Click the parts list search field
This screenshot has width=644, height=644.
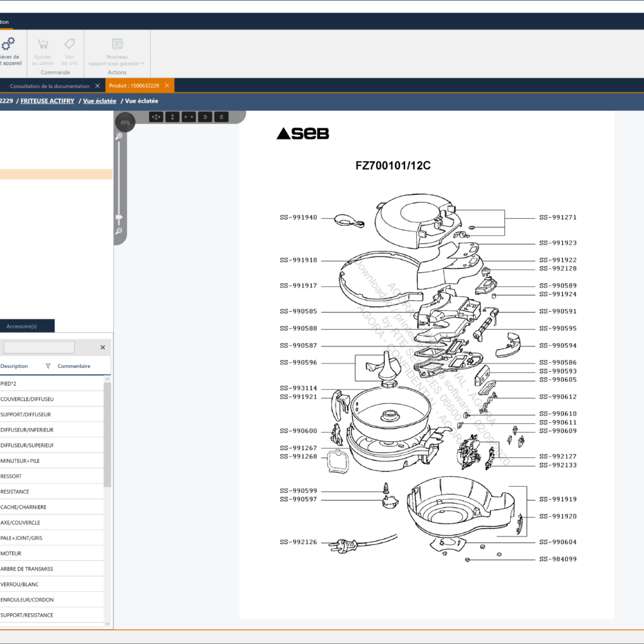coord(39,347)
